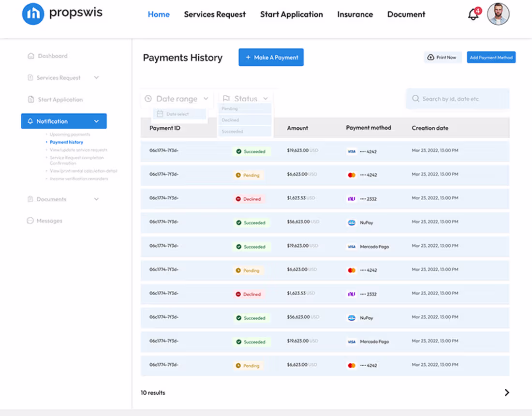Expand the sidebar Services Request chevron

[x=96, y=78]
